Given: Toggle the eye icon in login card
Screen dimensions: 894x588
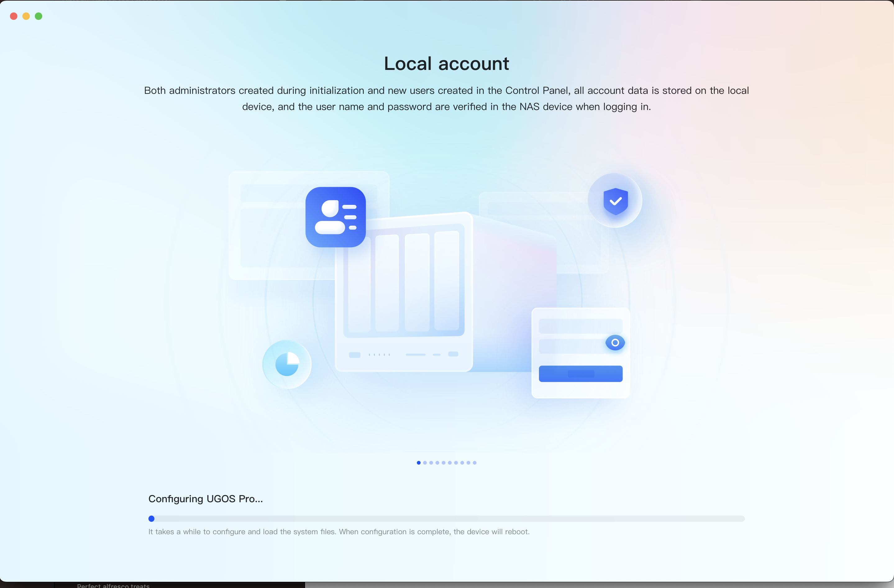Looking at the screenshot, I should point(615,343).
